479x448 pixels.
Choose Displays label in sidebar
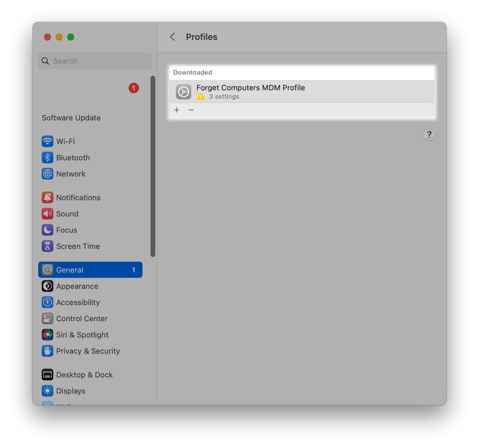click(71, 391)
